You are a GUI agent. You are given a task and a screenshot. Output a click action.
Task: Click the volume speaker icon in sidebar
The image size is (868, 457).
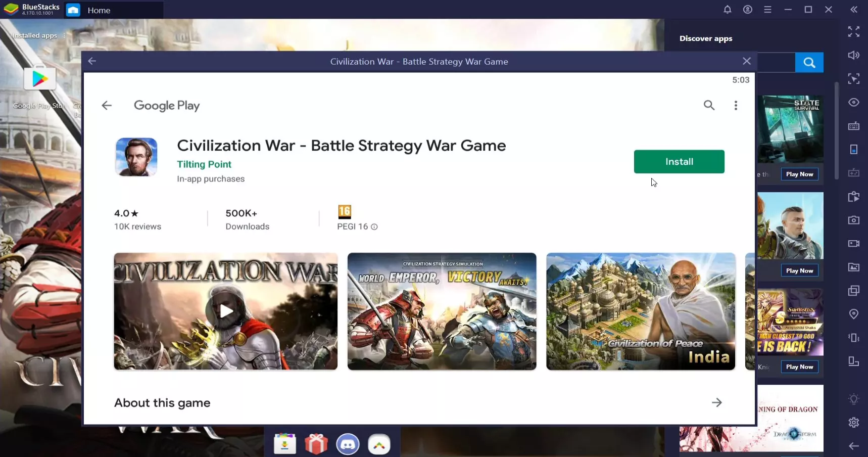[853, 55]
